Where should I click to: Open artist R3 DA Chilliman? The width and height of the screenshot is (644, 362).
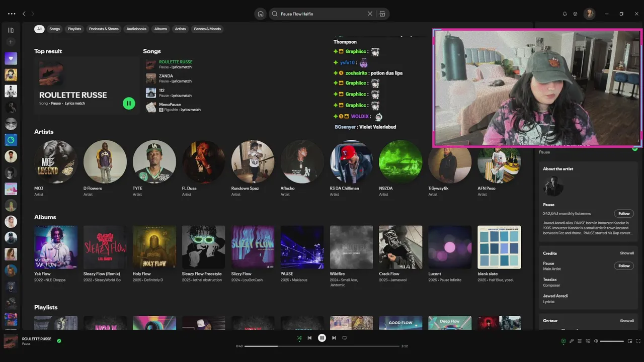point(352,168)
